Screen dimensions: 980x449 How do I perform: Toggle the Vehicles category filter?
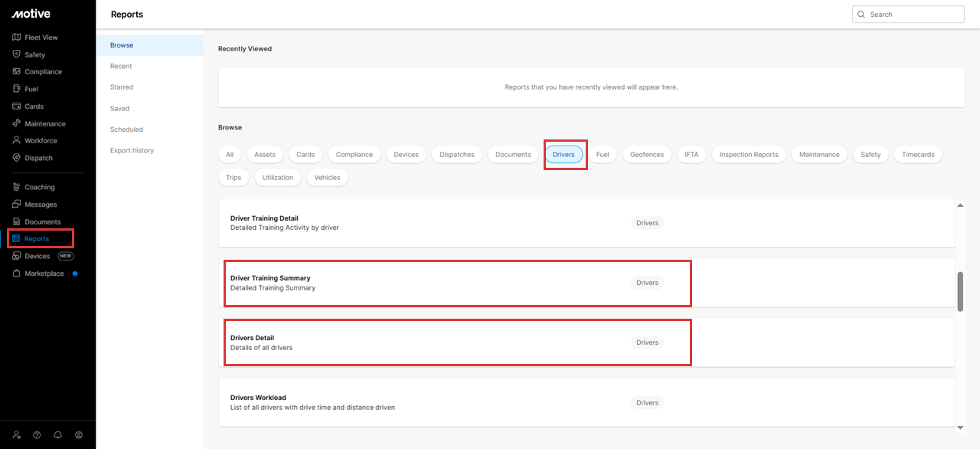pos(327,178)
